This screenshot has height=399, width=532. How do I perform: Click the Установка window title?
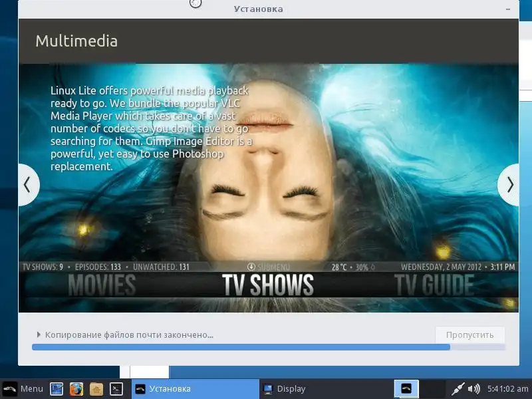258,9
